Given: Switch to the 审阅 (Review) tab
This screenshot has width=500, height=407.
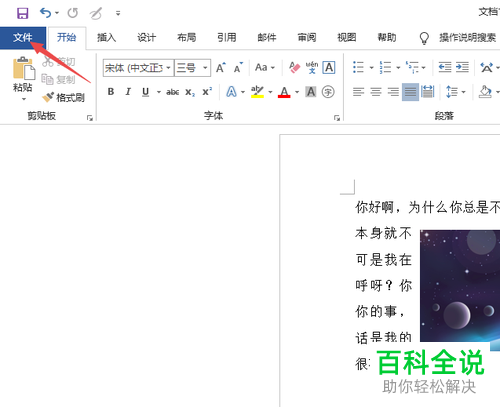Looking at the screenshot, I should pos(307,38).
